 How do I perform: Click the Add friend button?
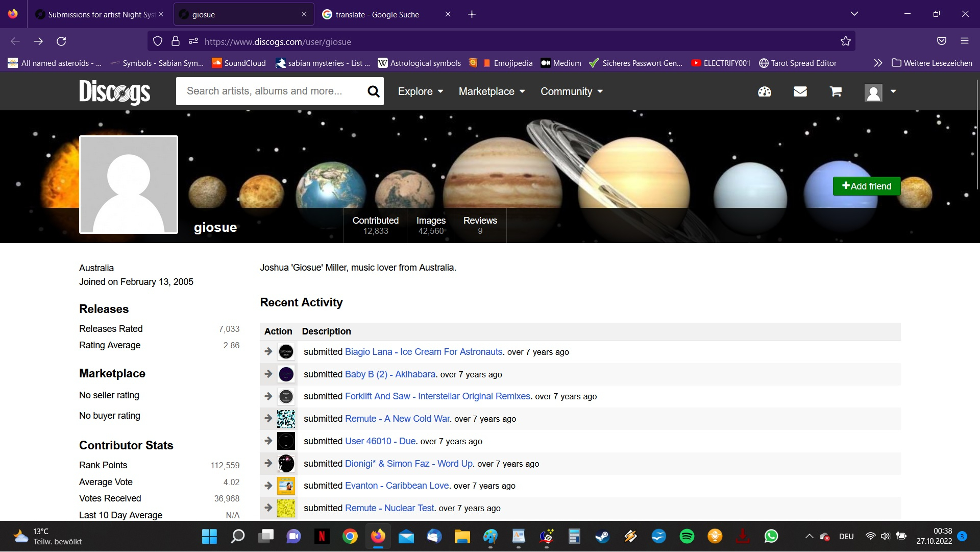pyautogui.click(x=866, y=186)
